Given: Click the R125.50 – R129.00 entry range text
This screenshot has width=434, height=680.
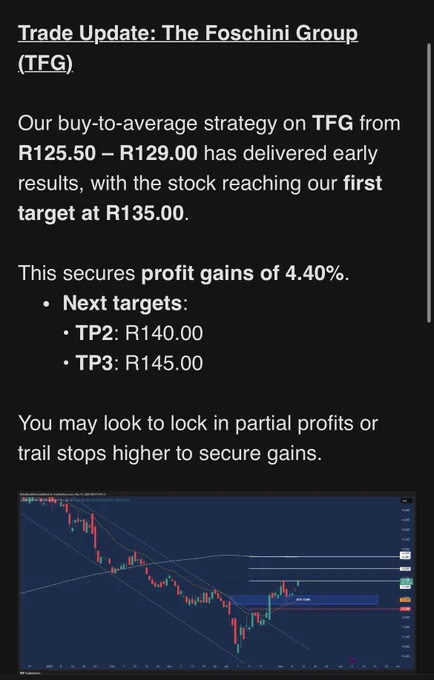Looking at the screenshot, I should pos(108,153).
